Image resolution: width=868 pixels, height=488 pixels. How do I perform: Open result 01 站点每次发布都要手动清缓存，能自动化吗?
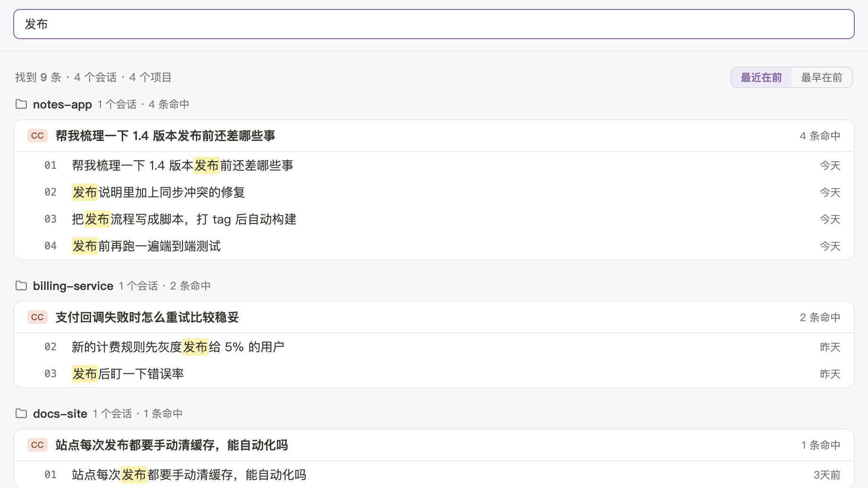tap(434, 474)
